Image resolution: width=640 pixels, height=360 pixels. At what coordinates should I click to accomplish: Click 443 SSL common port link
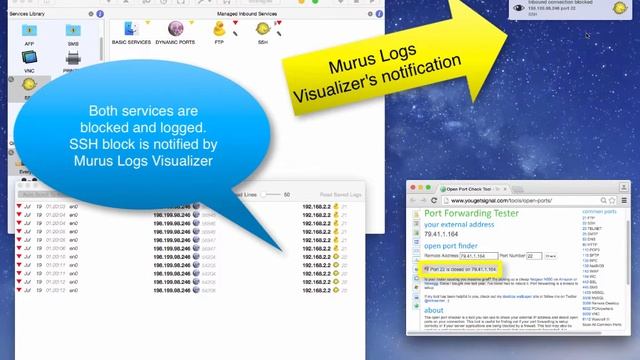(x=589, y=282)
